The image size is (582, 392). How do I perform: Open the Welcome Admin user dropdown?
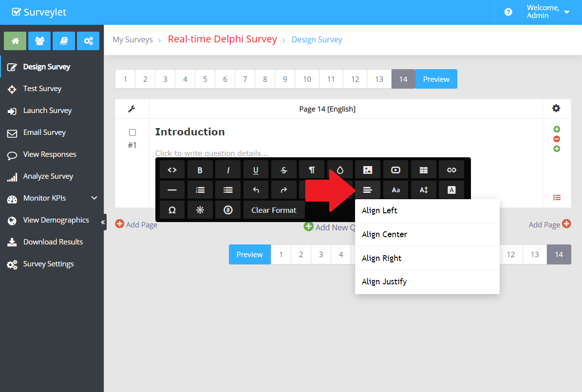coord(548,12)
